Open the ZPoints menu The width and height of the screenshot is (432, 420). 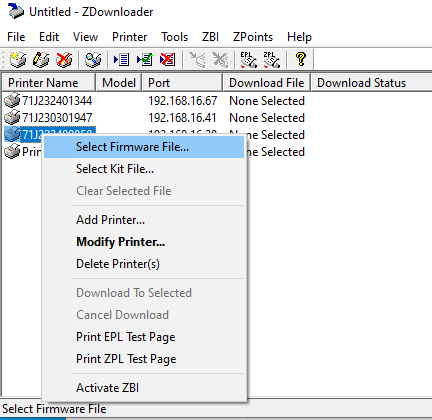[x=253, y=37]
